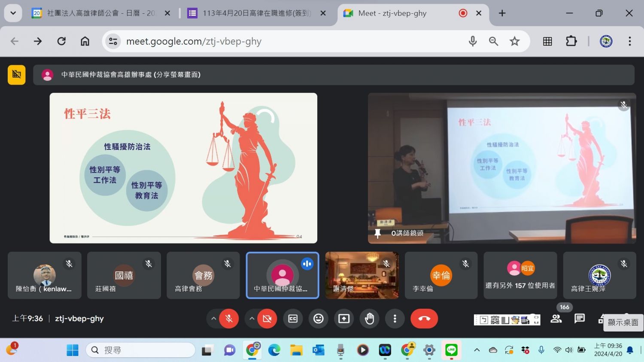644x362 pixels.
Task: Show the participants list icon
Action: [x=556, y=319]
